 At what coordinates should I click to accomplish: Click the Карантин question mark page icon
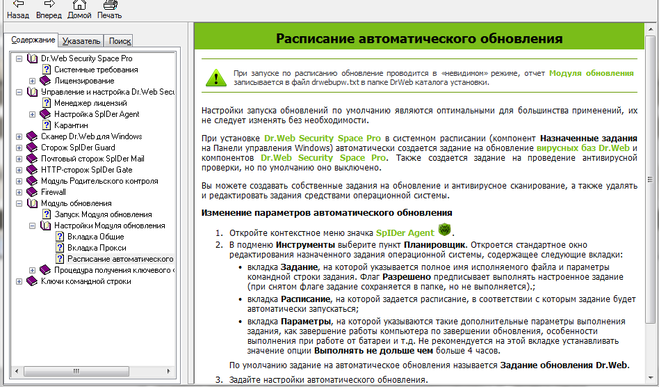(46, 125)
